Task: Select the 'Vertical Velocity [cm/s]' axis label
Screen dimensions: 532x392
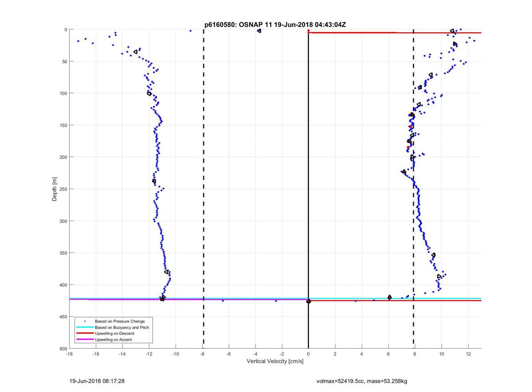Action: 275,361
